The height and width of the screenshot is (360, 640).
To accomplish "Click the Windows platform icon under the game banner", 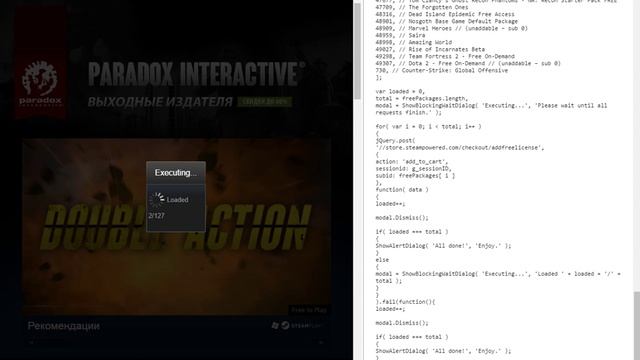I will [276, 325].
